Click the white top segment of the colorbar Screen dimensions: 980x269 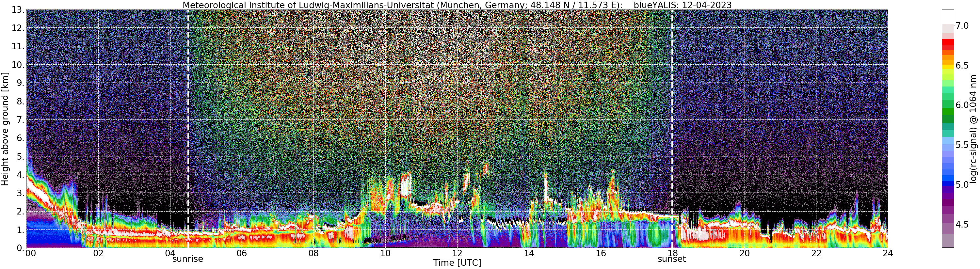(948, 17)
